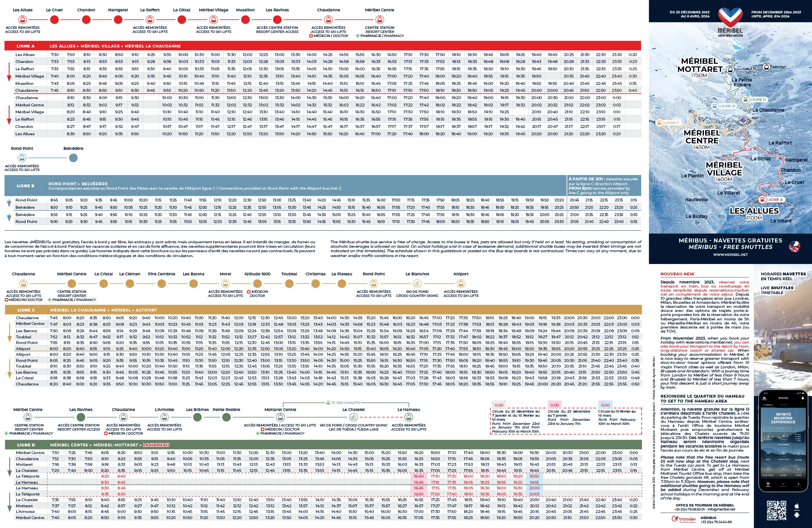The height and width of the screenshot is (528, 812).
Task: Click the LIGNE D badge on map
Action: pyautogui.click(x=754, y=100)
